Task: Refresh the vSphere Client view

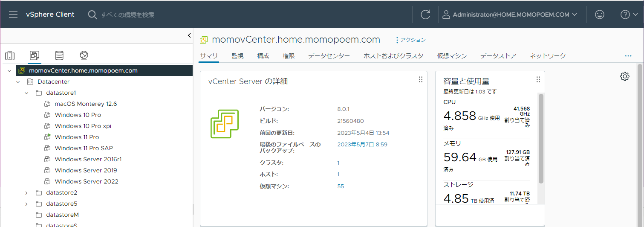Action: coord(425,15)
